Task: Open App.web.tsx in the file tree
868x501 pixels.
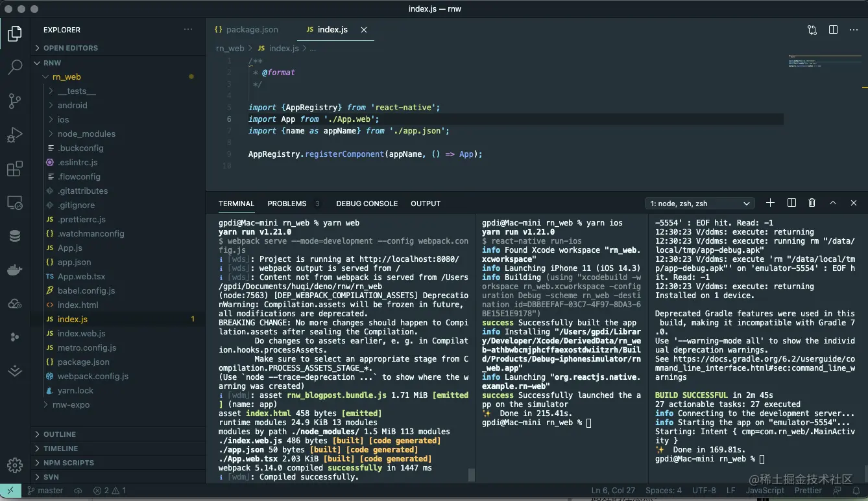Action: pos(118,277)
